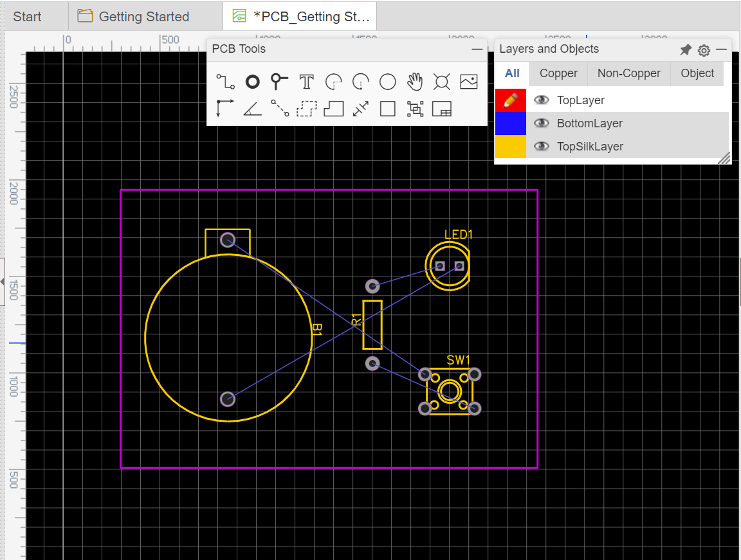Hide the TopLayer visibility
Screen dimensions: 741x560
click(541, 100)
